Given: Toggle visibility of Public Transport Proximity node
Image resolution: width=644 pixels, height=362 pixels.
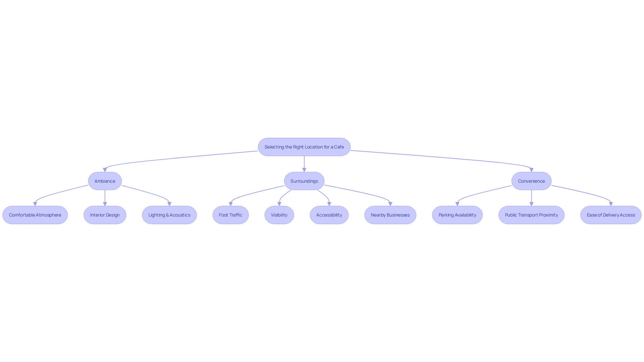Looking at the screenshot, I should pos(531,215).
